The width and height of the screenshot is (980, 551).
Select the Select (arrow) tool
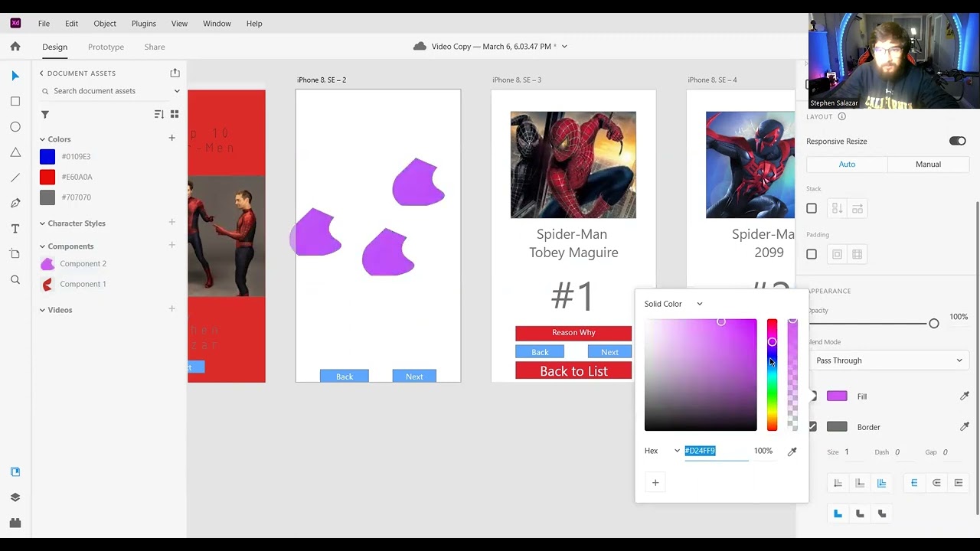click(x=15, y=76)
